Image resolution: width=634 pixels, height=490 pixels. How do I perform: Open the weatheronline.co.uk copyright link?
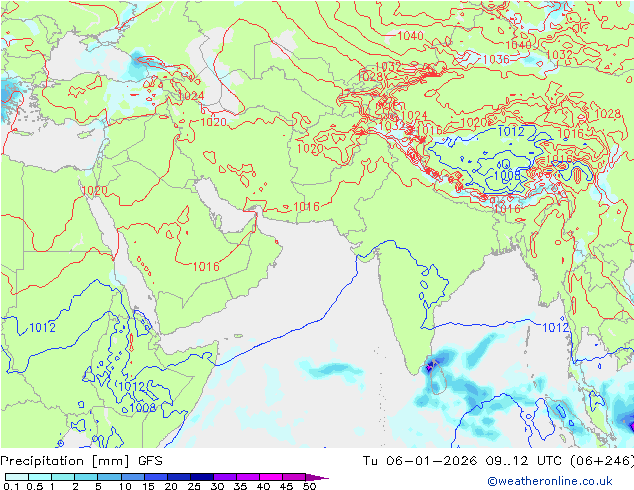point(550,481)
